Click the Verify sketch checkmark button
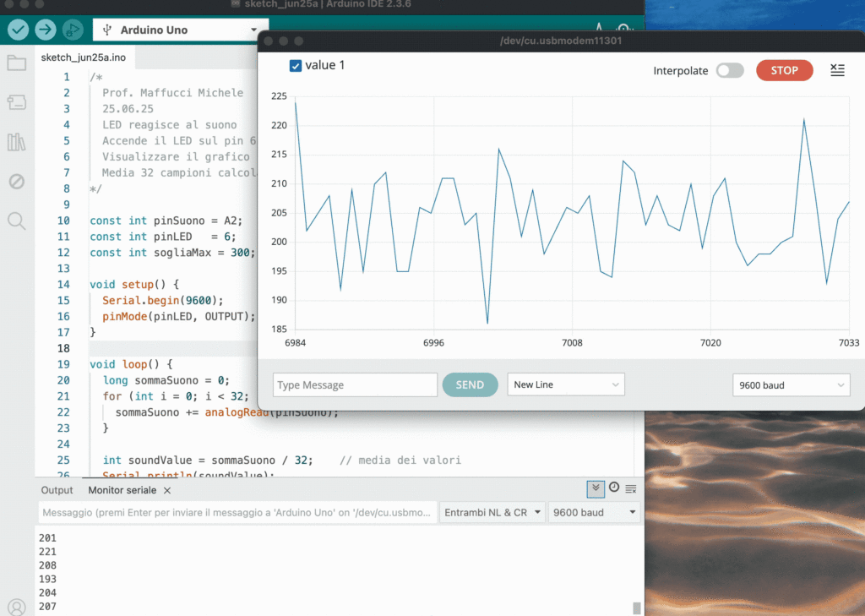865x616 pixels. coord(18,30)
